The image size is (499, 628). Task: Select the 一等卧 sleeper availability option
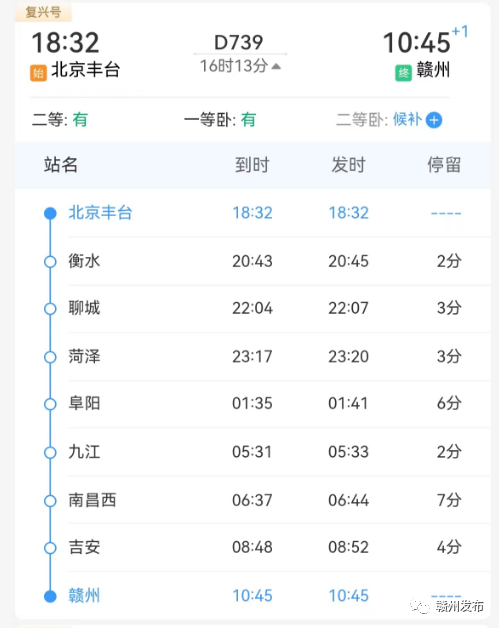pyautogui.click(x=220, y=119)
